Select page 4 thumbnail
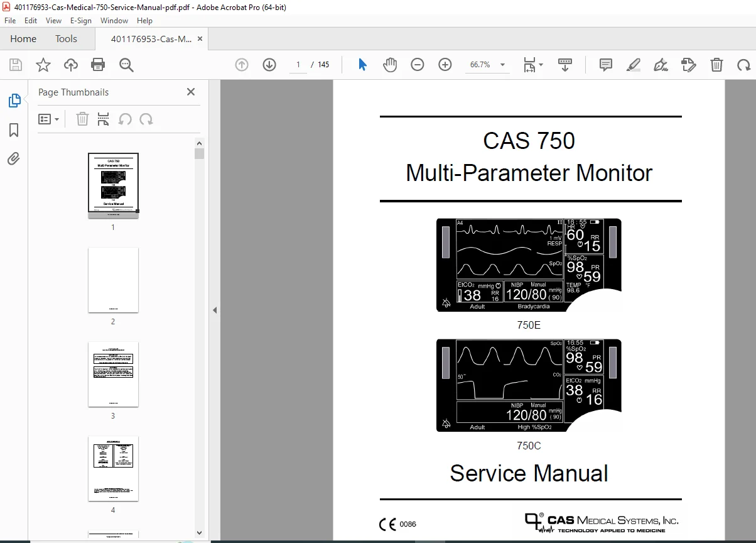Screen dimensions: 756x543 pyautogui.click(x=113, y=468)
